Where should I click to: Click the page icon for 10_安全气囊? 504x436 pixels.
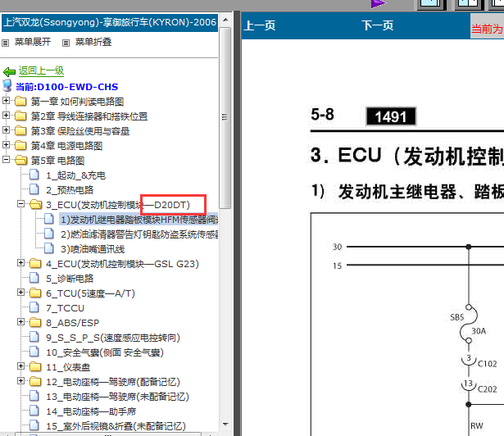coord(34,352)
